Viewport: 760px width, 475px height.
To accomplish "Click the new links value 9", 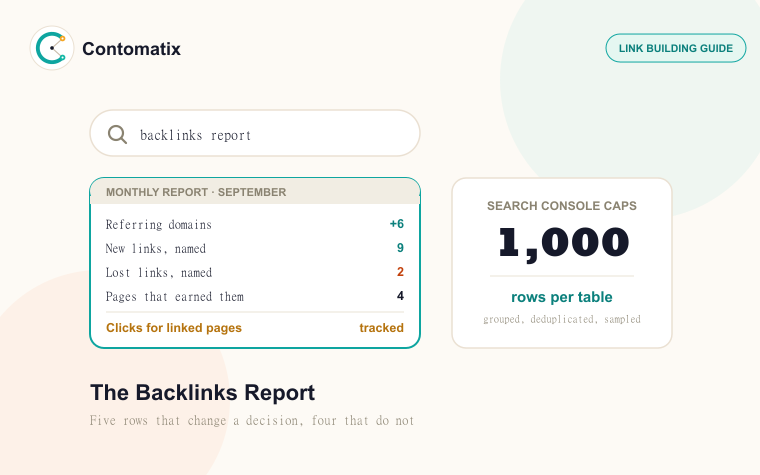I will (x=400, y=248).
